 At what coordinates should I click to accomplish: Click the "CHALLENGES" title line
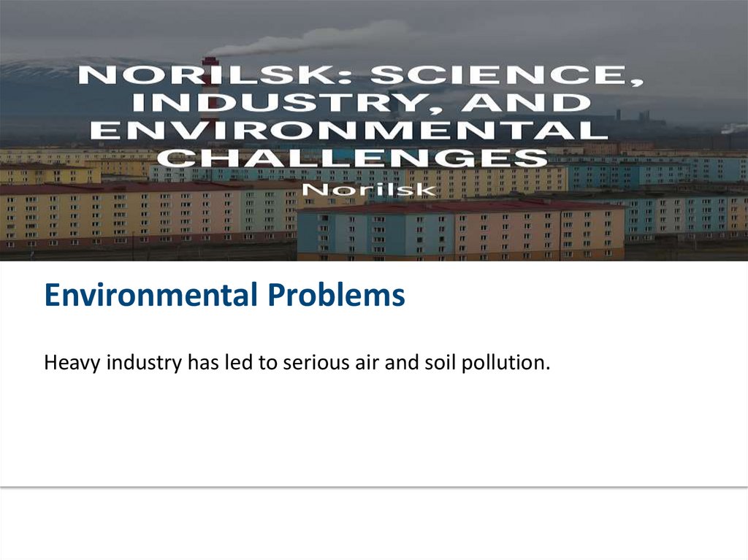[x=354, y=157]
